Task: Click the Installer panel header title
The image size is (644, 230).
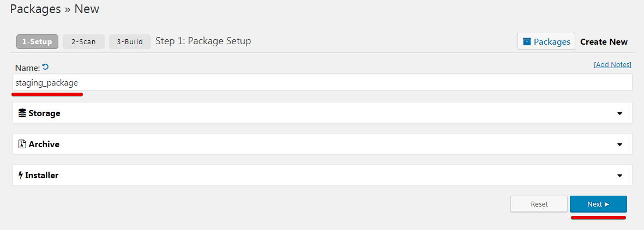Action: pyautogui.click(x=42, y=175)
